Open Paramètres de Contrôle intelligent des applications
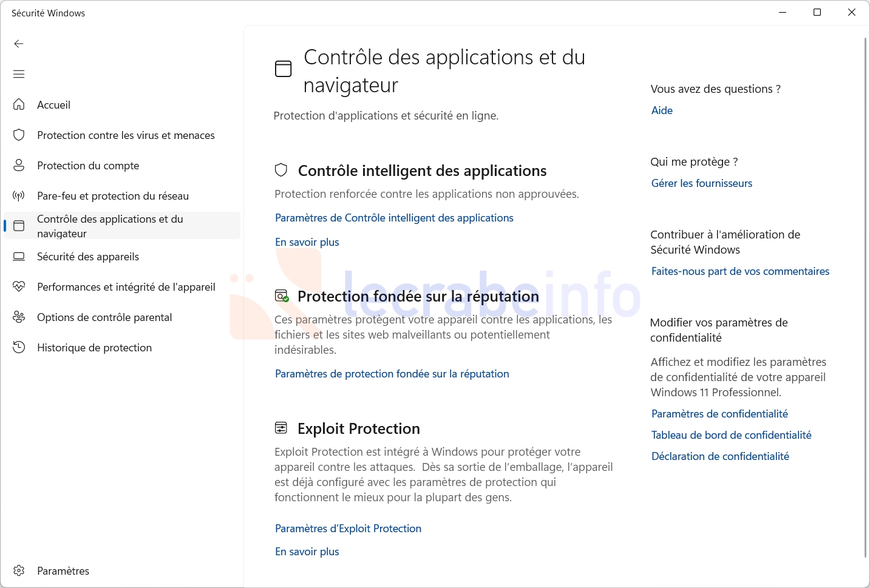 [x=394, y=218]
